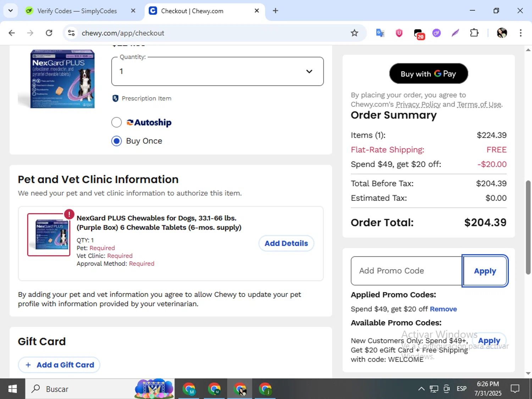Click the ESP language indicator
Image resolution: width=532 pixels, height=399 pixels.
(x=461, y=389)
